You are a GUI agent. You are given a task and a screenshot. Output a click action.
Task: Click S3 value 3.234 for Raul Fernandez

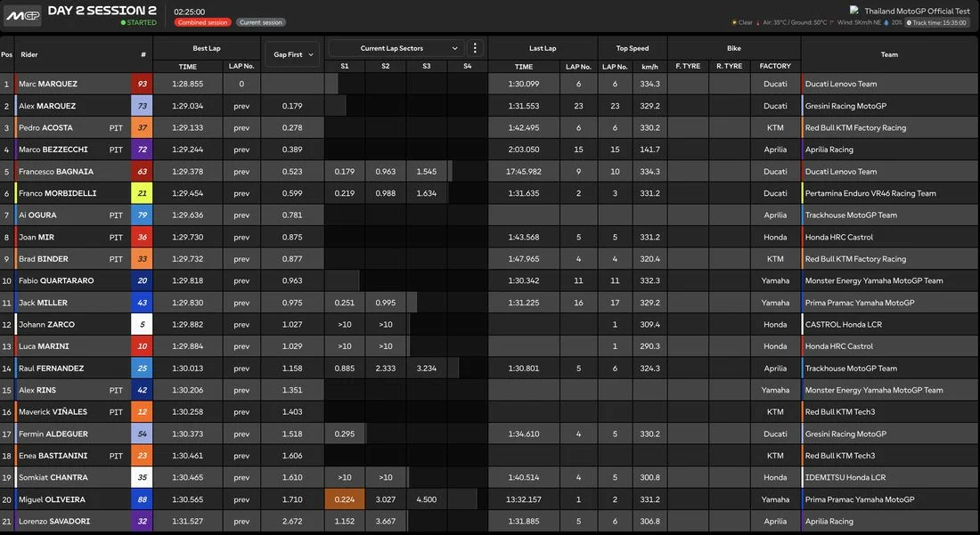tap(426, 368)
